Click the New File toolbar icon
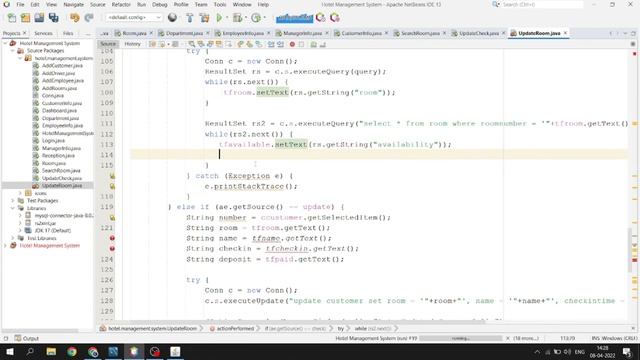Screen dimensions: 640x360 (x=12, y=18)
